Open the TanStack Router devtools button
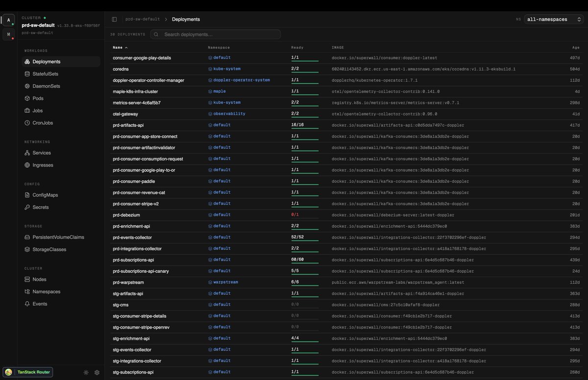The width and height of the screenshot is (588, 380). tap(28, 372)
